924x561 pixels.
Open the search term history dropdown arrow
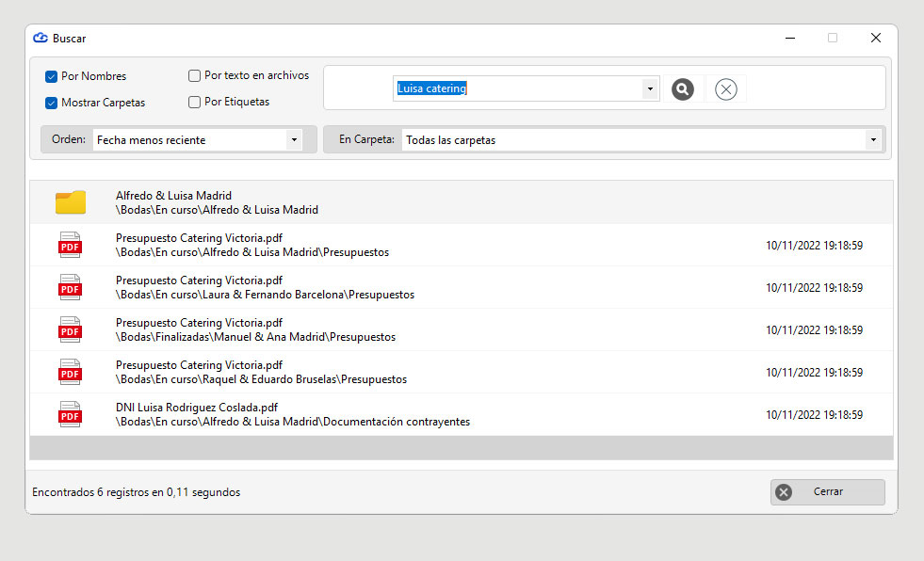650,88
